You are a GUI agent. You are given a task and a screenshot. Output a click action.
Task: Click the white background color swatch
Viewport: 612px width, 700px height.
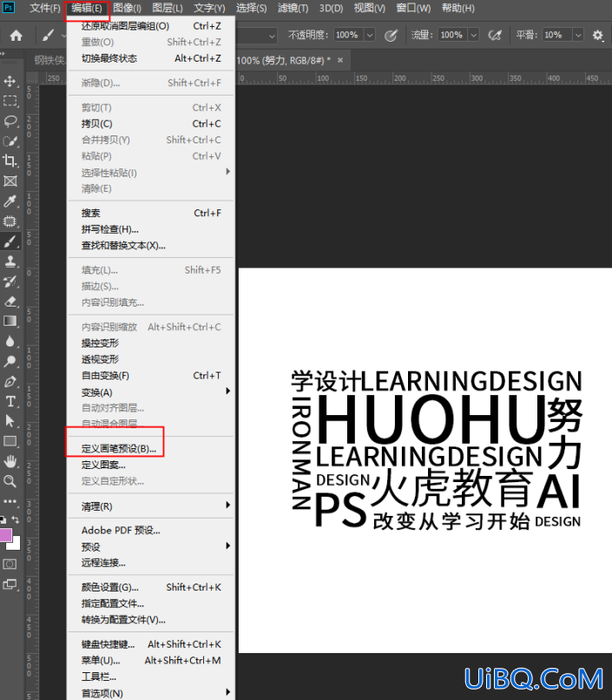[x=16, y=545]
